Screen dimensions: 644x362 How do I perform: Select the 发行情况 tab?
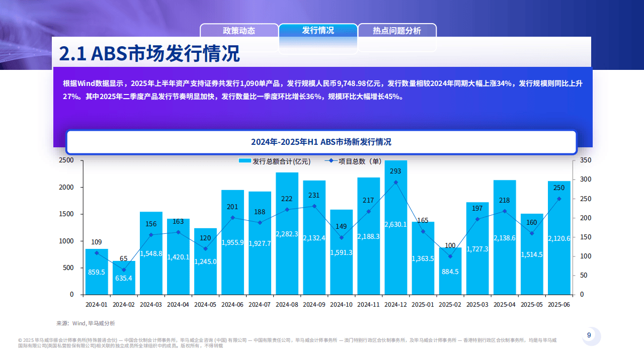pyautogui.click(x=318, y=31)
